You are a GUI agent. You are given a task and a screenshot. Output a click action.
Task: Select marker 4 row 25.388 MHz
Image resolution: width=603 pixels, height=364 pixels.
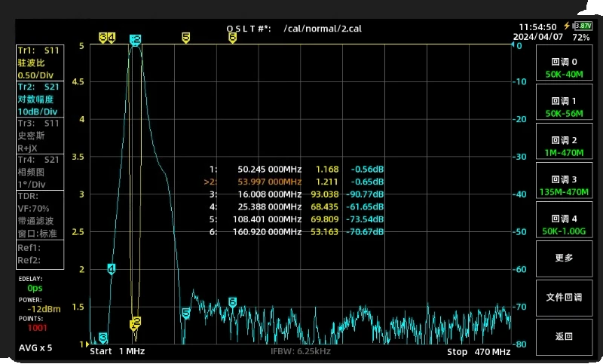coord(296,206)
